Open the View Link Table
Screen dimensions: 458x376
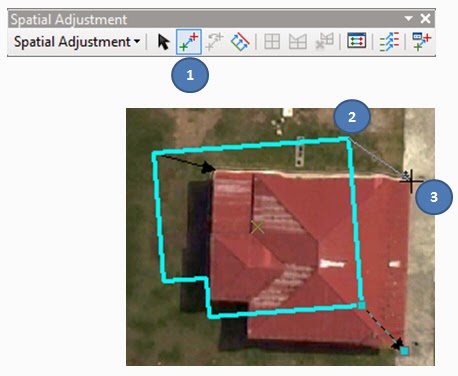tap(356, 41)
